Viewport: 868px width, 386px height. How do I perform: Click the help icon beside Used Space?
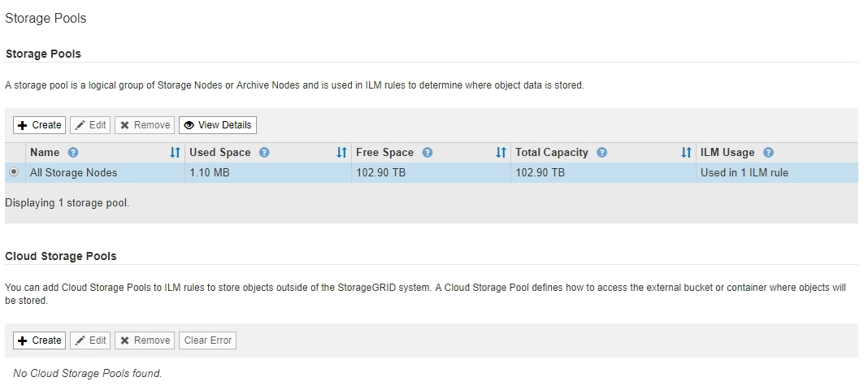pyautogui.click(x=264, y=153)
